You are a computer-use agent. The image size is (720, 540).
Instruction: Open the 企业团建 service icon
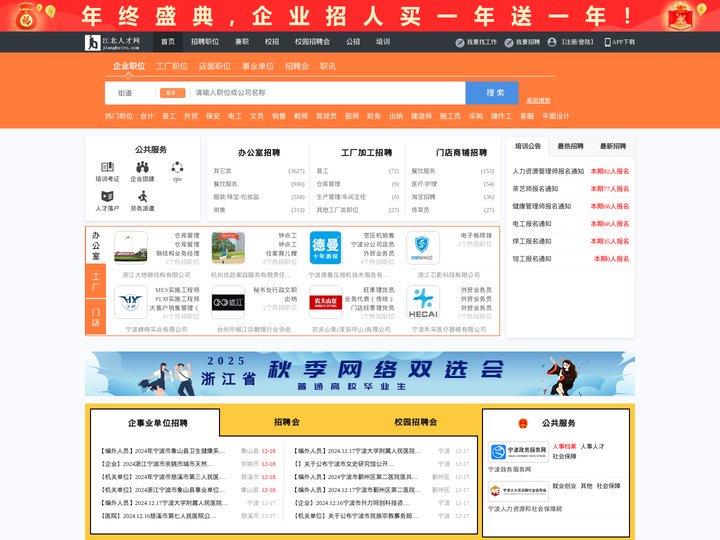(x=142, y=172)
